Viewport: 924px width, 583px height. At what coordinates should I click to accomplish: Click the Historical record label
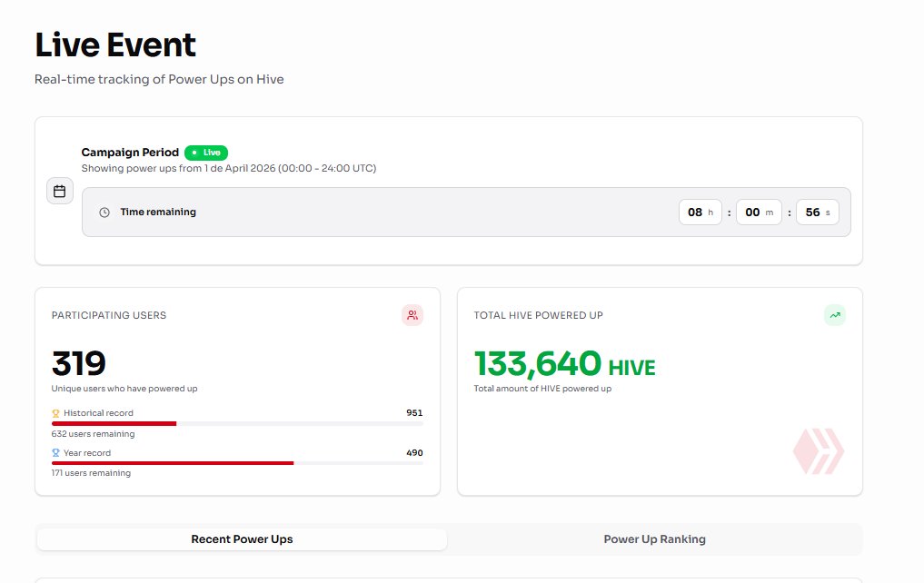pos(98,413)
